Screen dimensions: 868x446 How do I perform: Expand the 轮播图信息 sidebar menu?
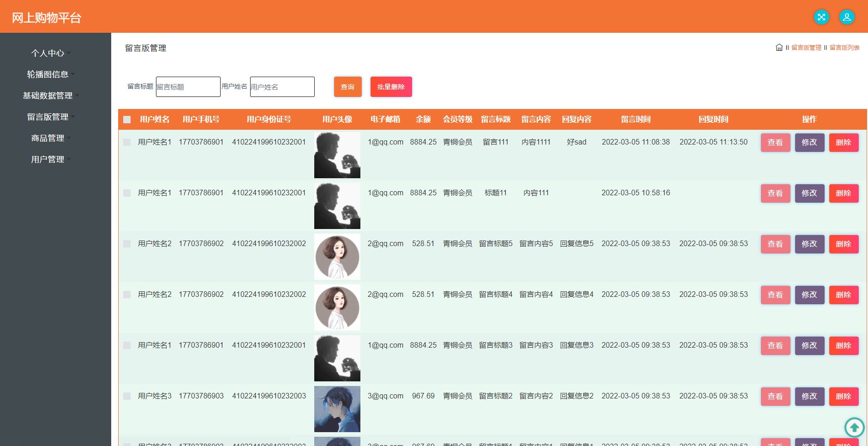tap(51, 74)
